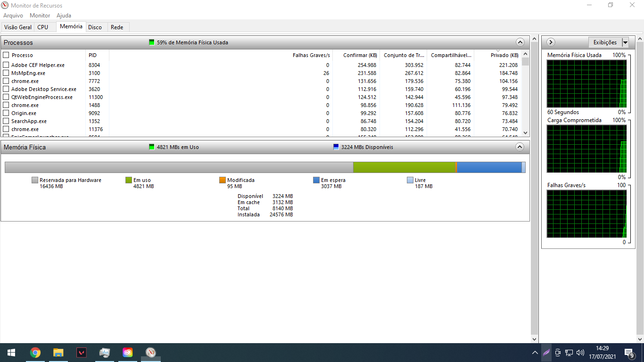Click the orange Modificada swatch
644x362 pixels.
[222, 180]
